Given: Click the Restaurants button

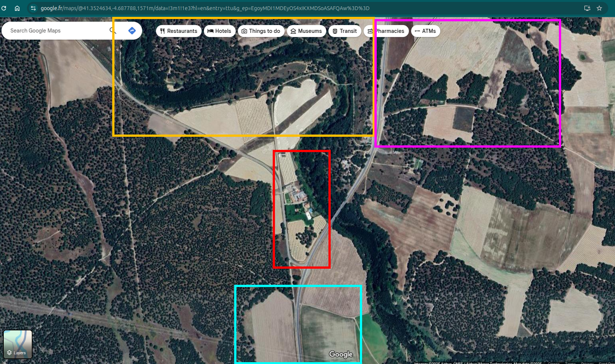Looking at the screenshot, I should pos(178,31).
